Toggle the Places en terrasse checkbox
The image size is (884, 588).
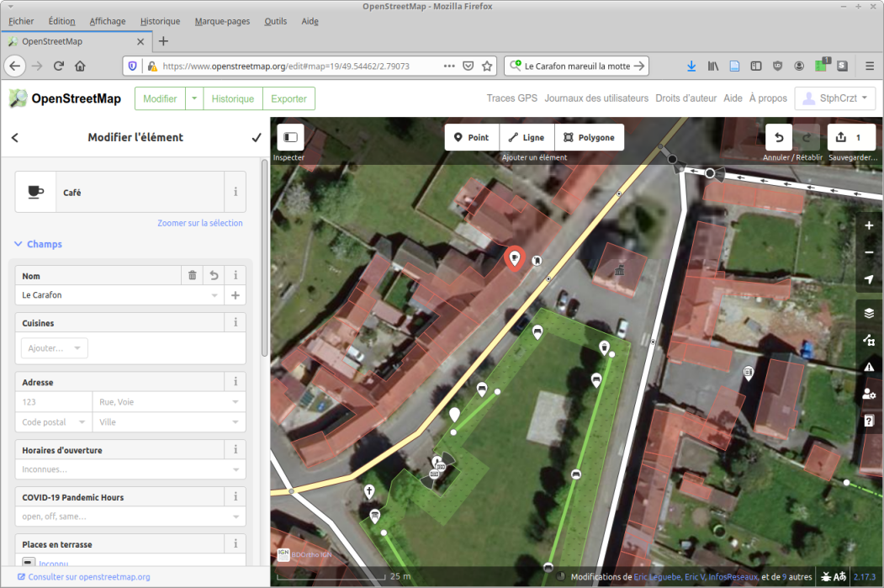tap(28, 562)
